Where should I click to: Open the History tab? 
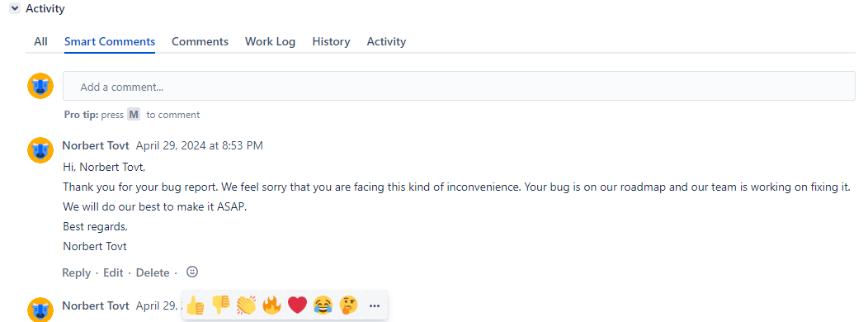[x=331, y=41]
